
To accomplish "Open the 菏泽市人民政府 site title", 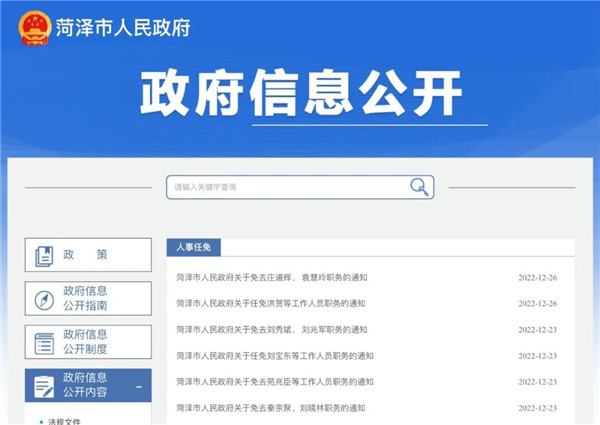I will (x=123, y=28).
